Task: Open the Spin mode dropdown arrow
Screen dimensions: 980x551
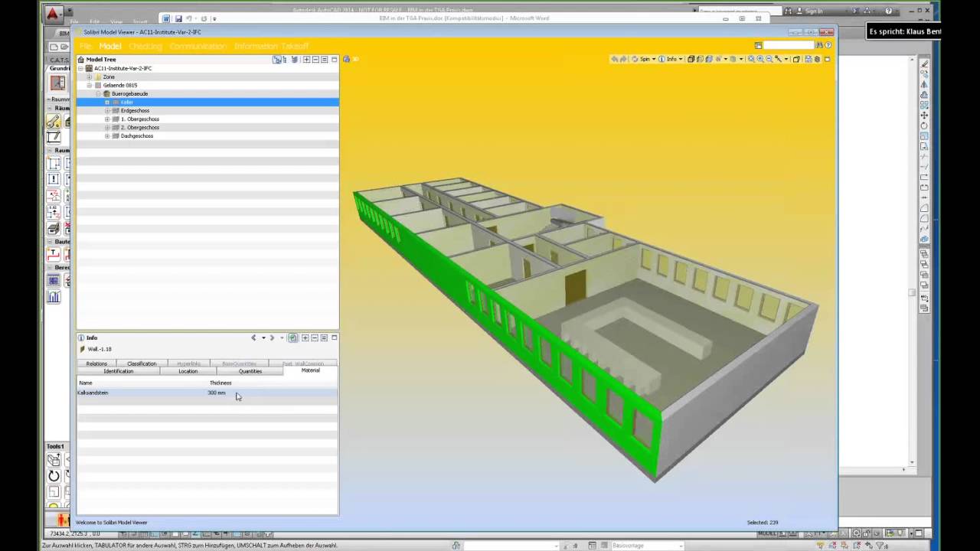Action: [654, 59]
